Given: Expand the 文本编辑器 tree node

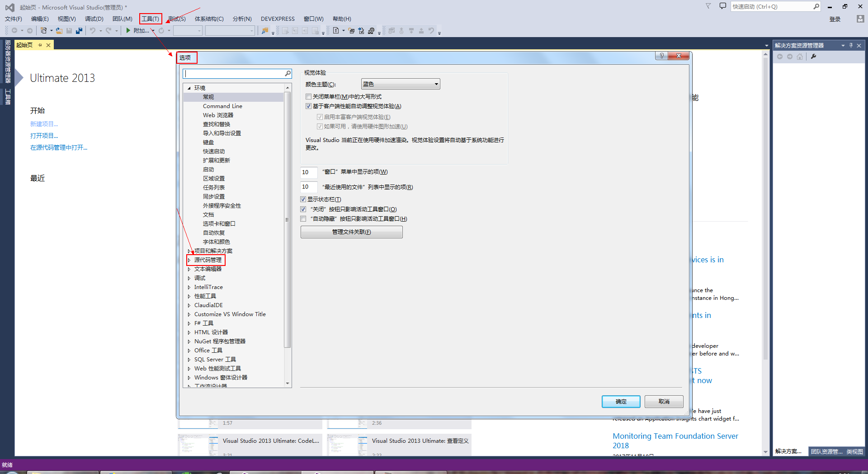Looking at the screenshot, I should click(189, 269).
